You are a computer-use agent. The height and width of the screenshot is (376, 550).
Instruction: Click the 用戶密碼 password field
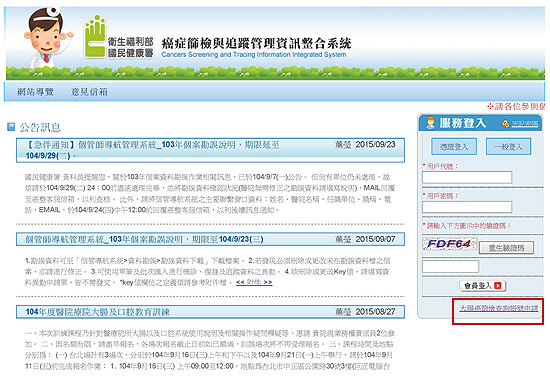point(467,207)
